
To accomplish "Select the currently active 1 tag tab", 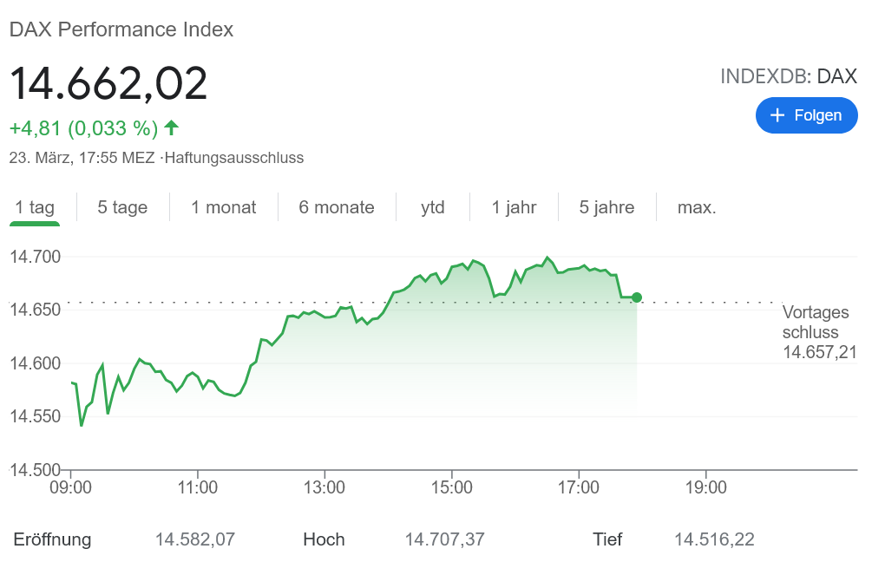I will (35, 207).
